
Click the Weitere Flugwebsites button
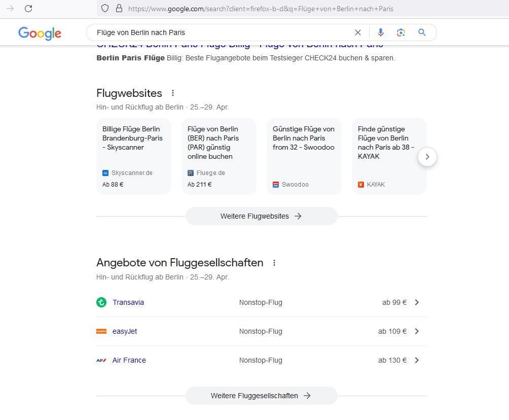click(261, 216)
